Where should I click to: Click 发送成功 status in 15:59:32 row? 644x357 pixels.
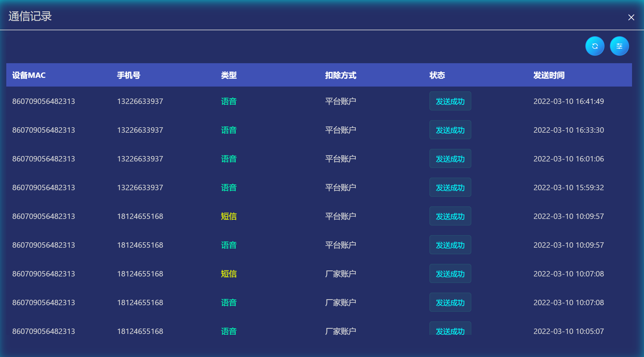pos(450,187)
